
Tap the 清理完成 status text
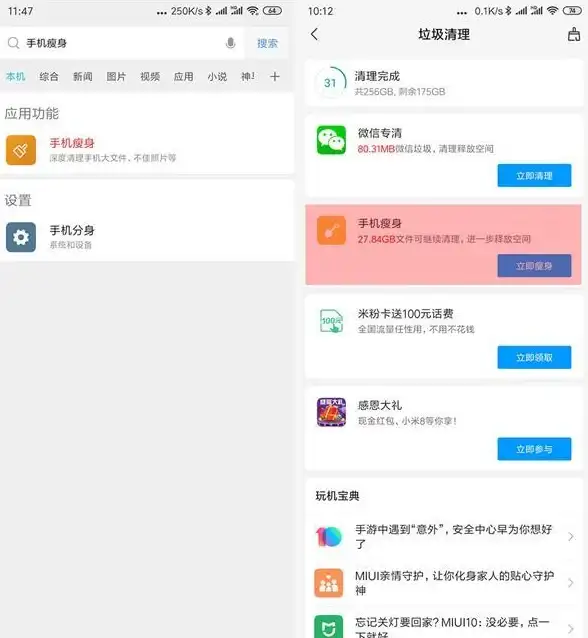click(377, 76)
